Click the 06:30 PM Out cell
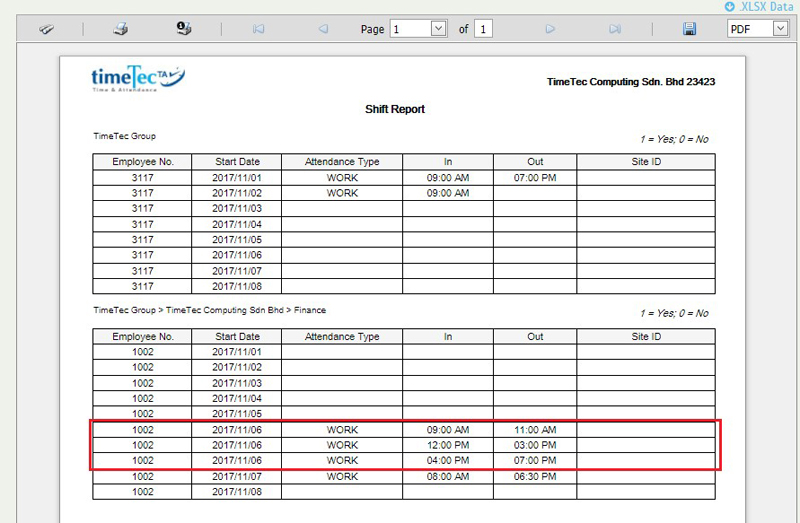The height and width of the screenshot is (523, 800). (535, 477)
